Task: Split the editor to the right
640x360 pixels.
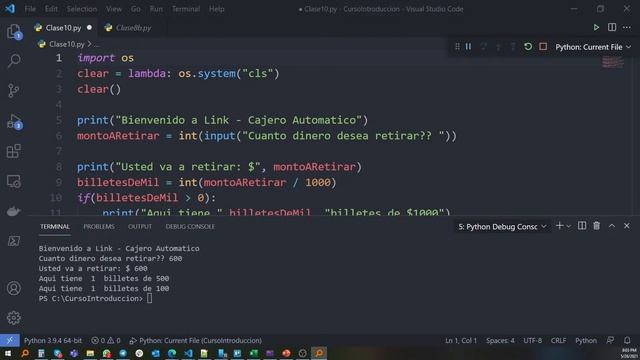Action: pyautogui.click(x=611, y=27)
